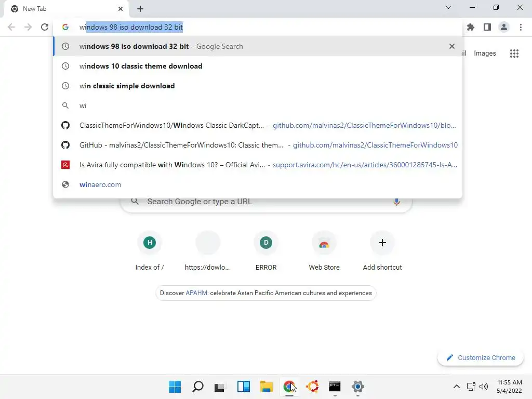Select the 'windows 10 classic theme download' suggestion
Screen dimensions: 532x399
coord(258,66)
